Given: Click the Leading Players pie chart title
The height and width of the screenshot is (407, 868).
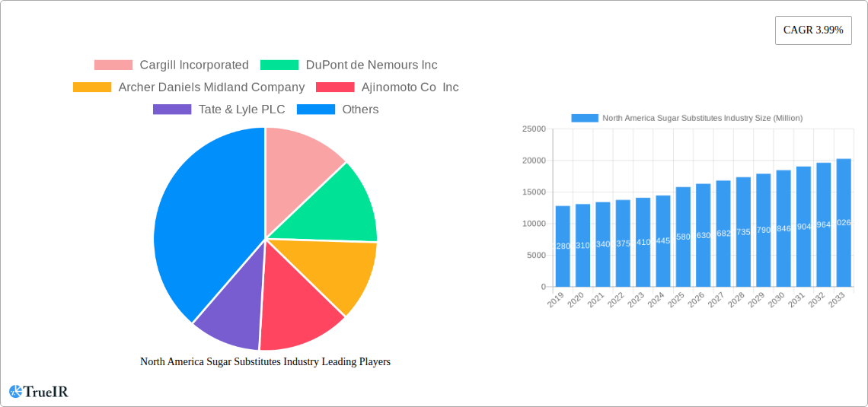Looking at the screenshot, I should [265, 362].
